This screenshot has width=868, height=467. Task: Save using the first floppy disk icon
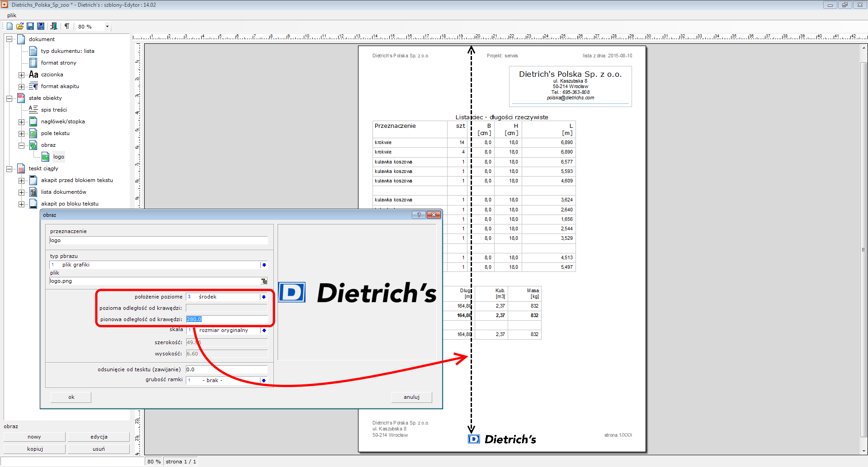(x=30, y=26)
